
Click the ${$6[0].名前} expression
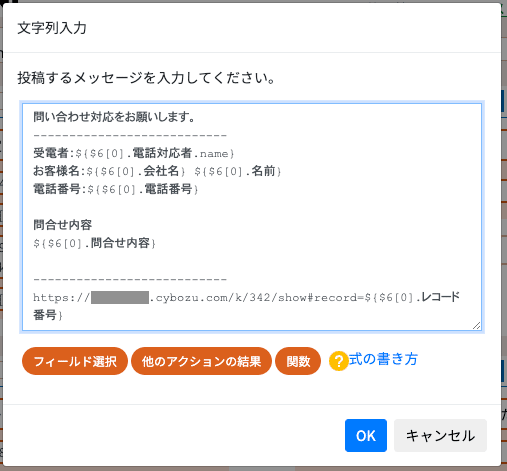pos(238,171)
